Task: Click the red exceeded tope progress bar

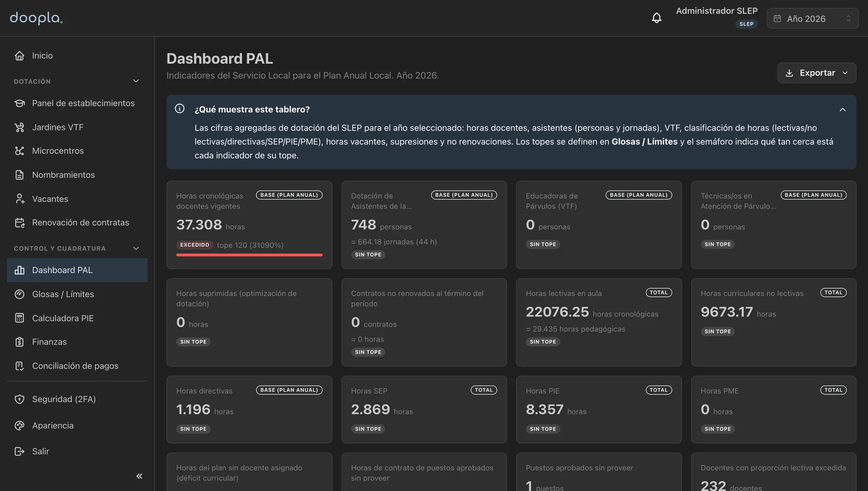Action: tap(249, 255)
